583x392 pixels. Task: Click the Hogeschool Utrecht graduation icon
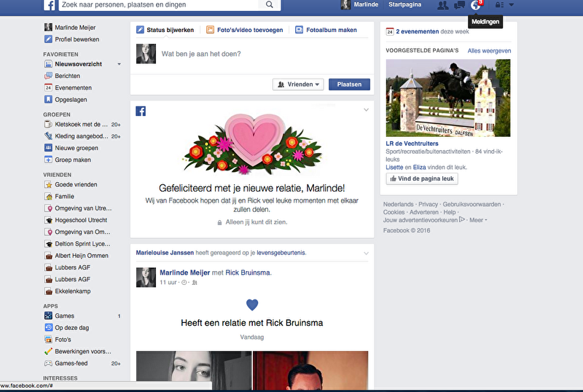[x=48, y=220]
